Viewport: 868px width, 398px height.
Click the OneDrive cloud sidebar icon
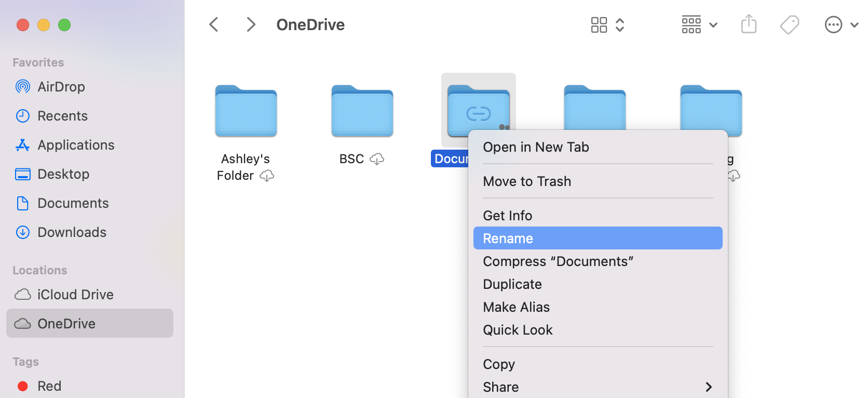click(23, 324)
